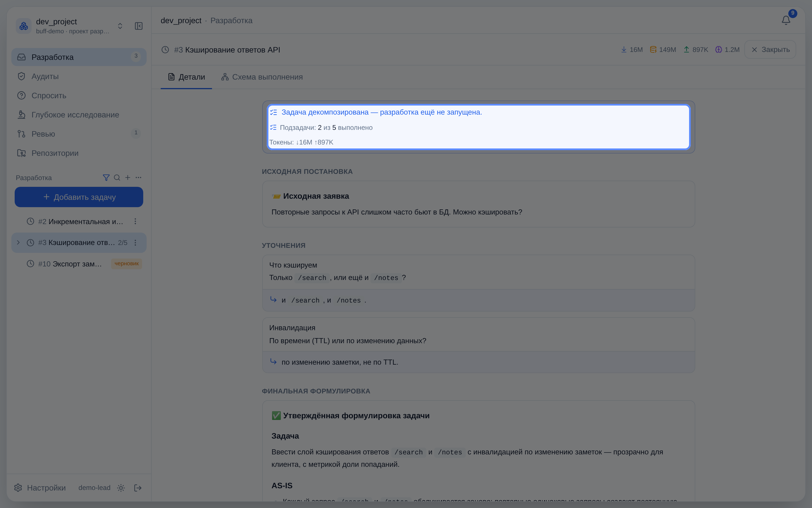Open the Разработка navigation item

pos(79,57)
